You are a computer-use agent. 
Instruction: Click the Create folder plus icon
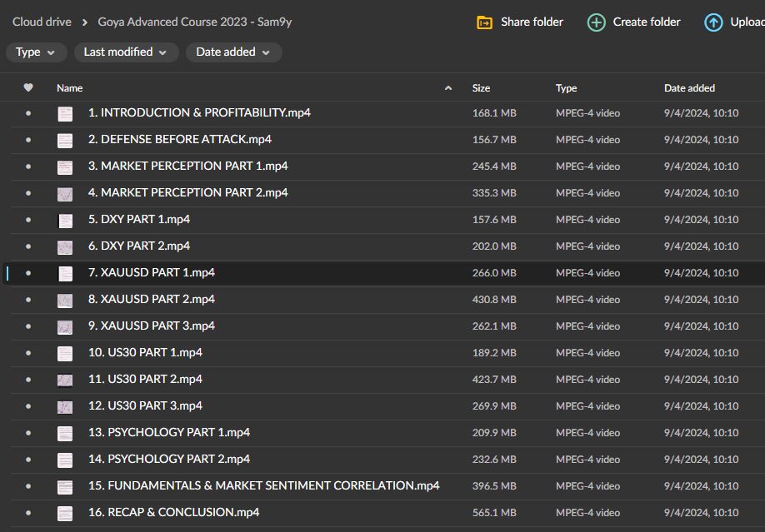[596, 22]
